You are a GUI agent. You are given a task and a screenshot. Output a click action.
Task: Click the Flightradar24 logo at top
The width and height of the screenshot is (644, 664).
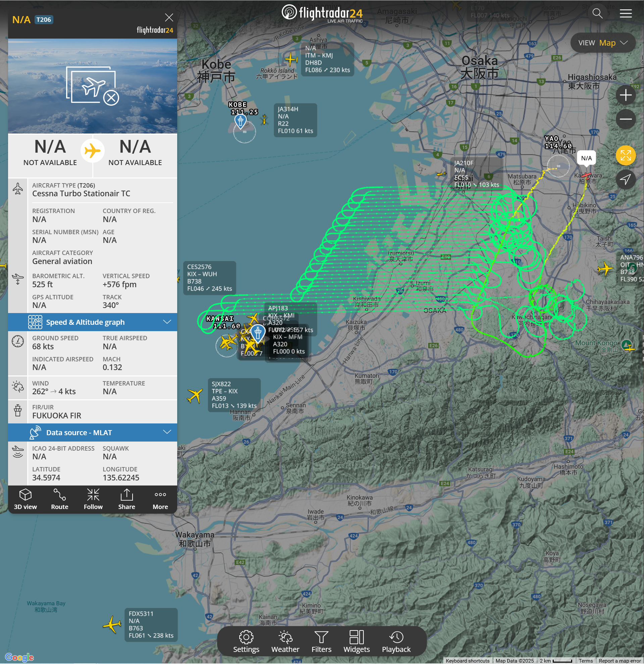pyautogui.click(x=322, y=13)
